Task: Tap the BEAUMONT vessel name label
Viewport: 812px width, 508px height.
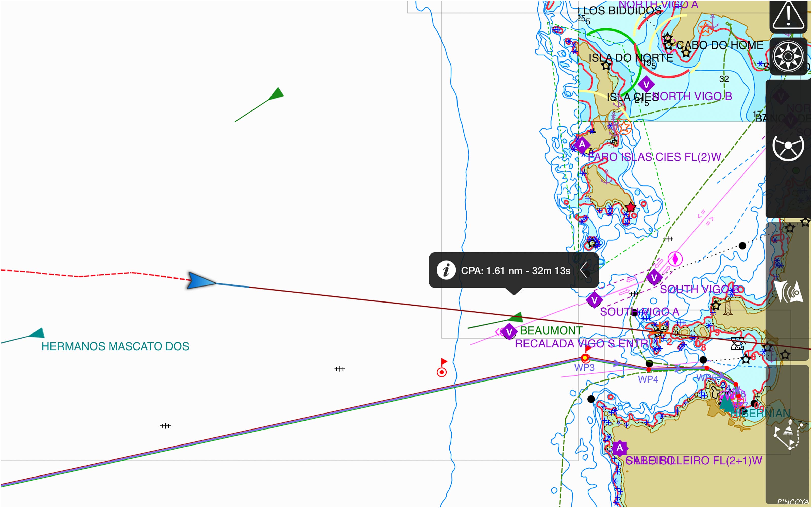Action: (551, 330)
